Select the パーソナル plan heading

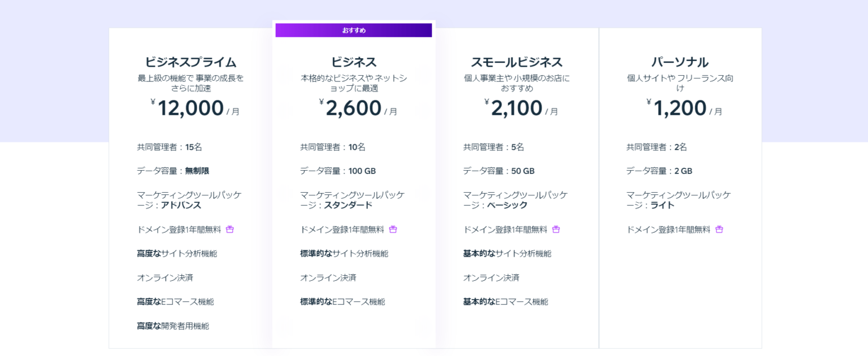pos(680,62)
